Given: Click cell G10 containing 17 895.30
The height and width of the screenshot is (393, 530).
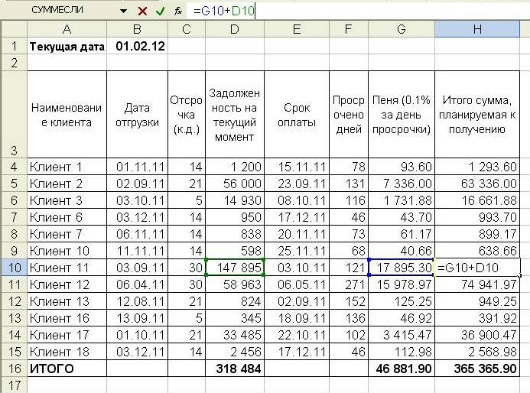Looking at the screenshot, I should click(402, 268).
